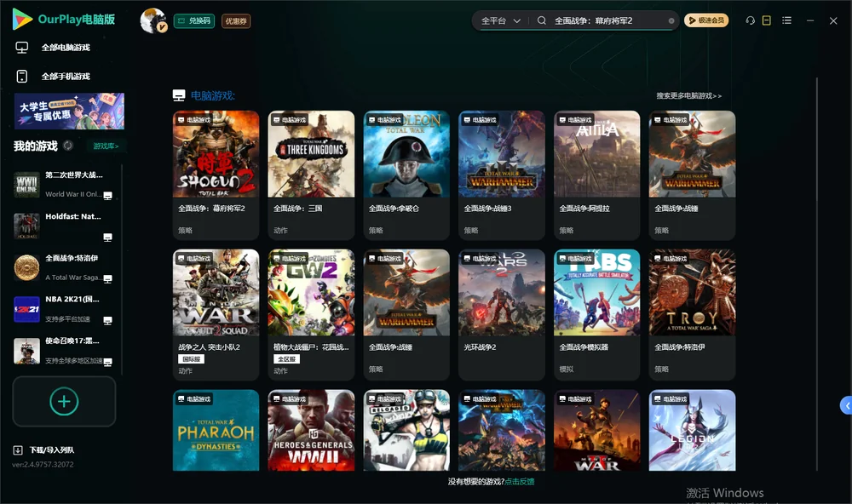Click the 点击反馈 feedback link

point(520,481)
